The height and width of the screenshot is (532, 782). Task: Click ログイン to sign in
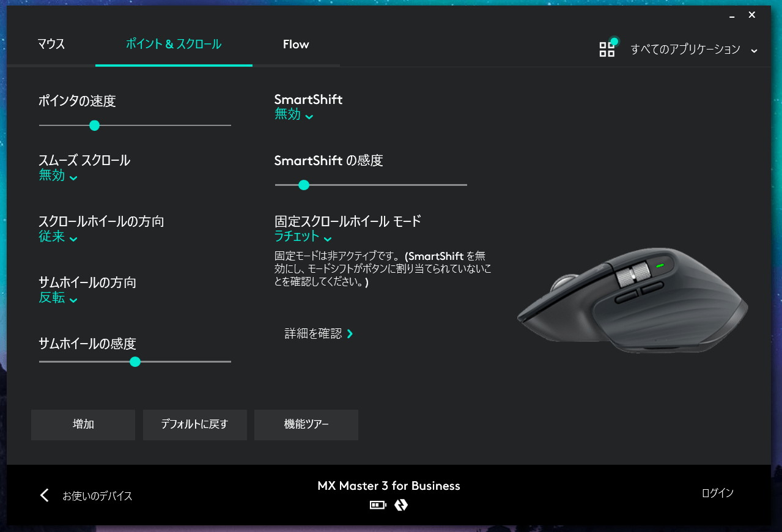point(718,493)
